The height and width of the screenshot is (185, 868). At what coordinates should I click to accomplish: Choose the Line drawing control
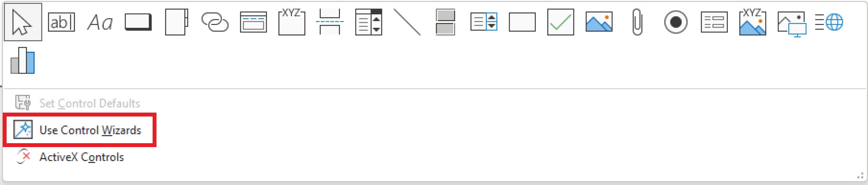[x=407, y=22]
